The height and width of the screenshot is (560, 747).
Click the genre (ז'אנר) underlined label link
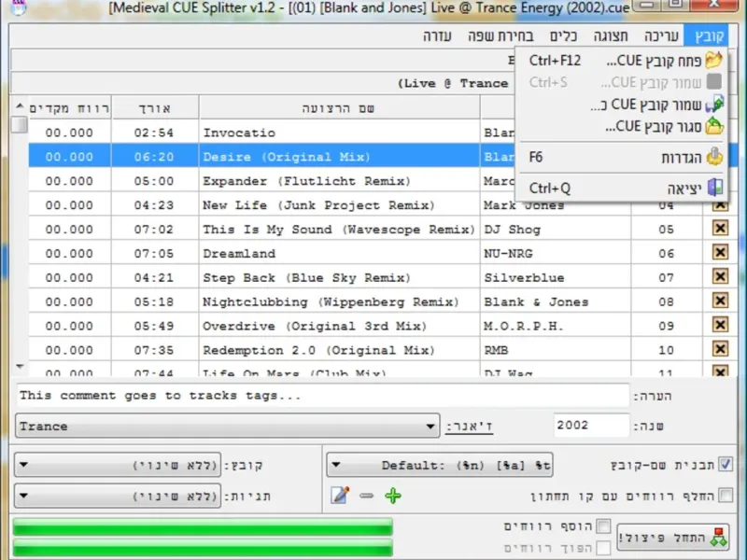coord(470,426)
